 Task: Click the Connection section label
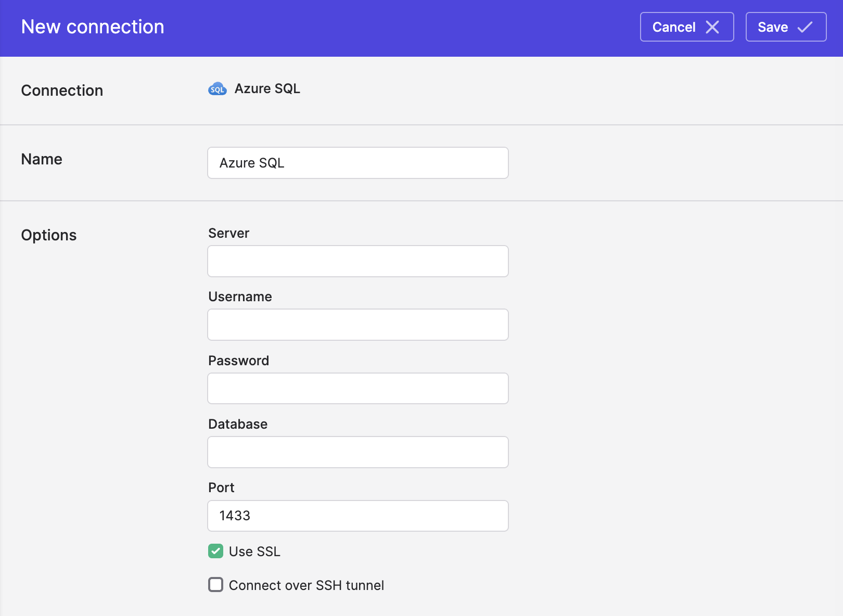(x=62, y=91)
